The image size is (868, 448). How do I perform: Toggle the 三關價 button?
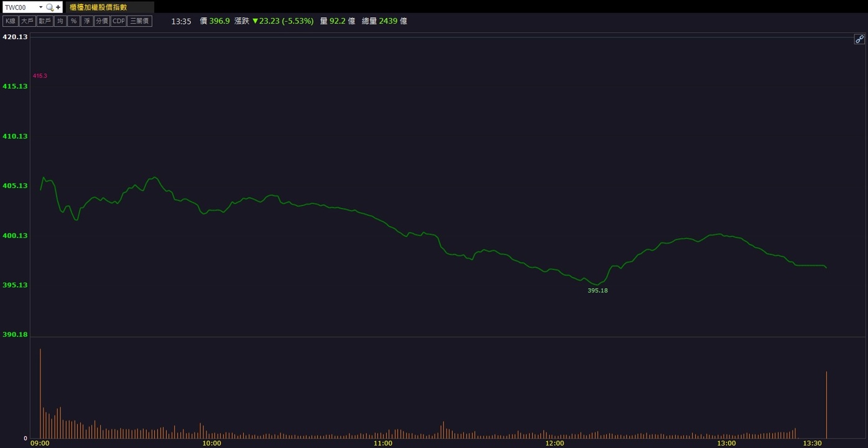pyautogui.click(x=140, y=21)
